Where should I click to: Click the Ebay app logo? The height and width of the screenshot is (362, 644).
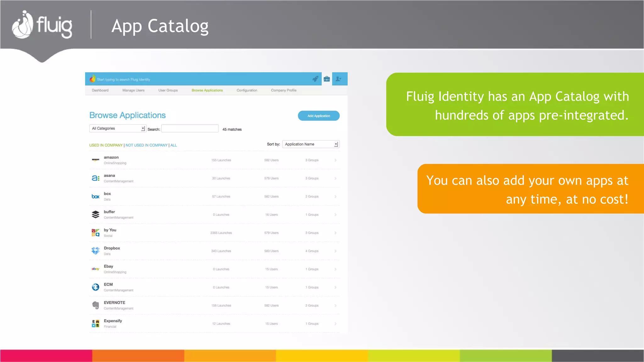pyautogui.click(x=96, y=269)
